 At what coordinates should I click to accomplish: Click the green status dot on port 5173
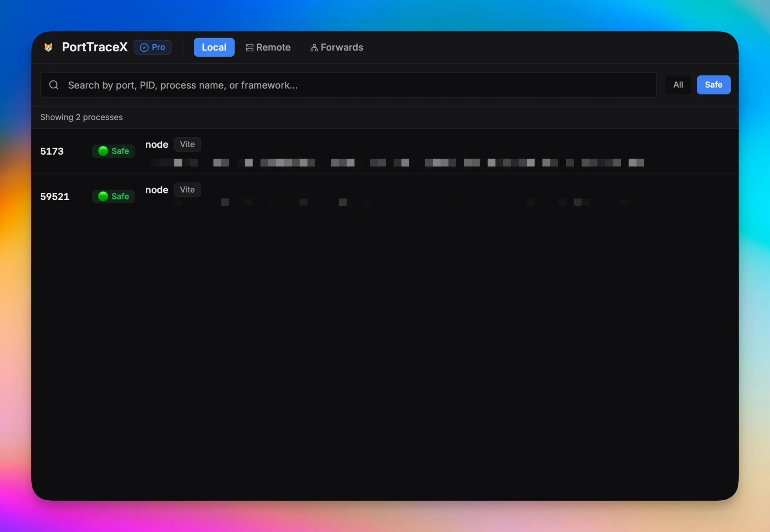tap(103, 151)
